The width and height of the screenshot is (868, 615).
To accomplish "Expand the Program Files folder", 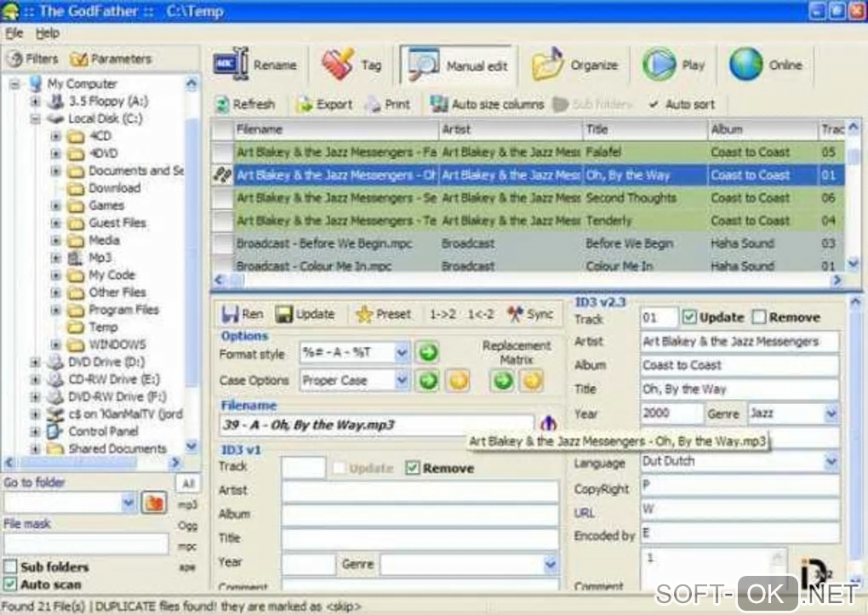I will click(55, 310).
